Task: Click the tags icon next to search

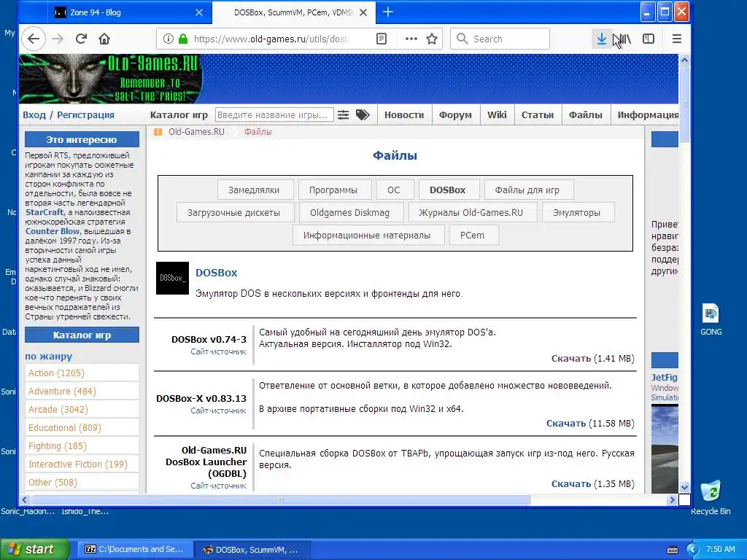Action: pyautogui.click(x=363, y=114)
